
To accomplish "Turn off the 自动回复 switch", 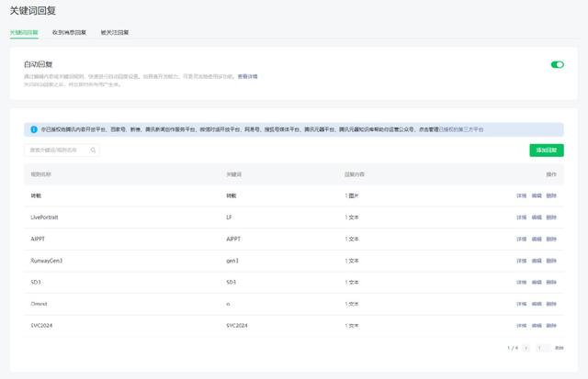I will coord(557,65).
